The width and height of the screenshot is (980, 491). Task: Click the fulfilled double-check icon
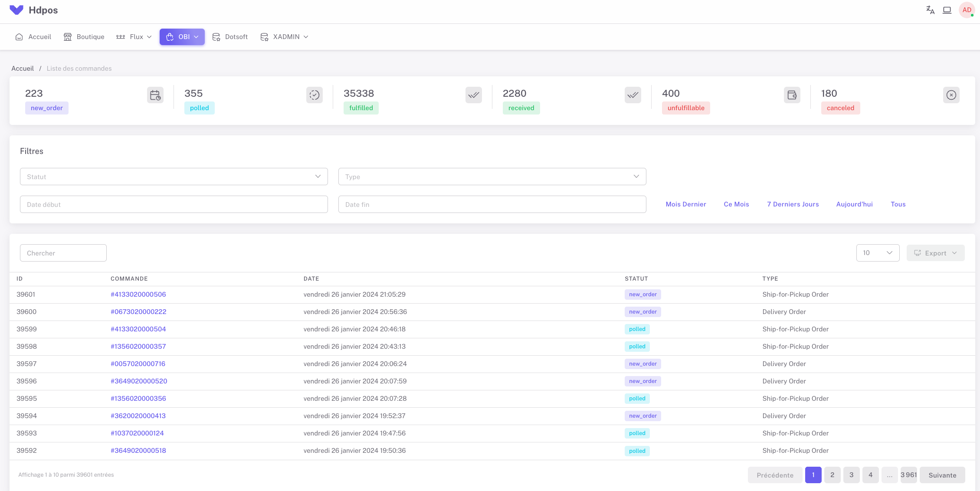474,95
